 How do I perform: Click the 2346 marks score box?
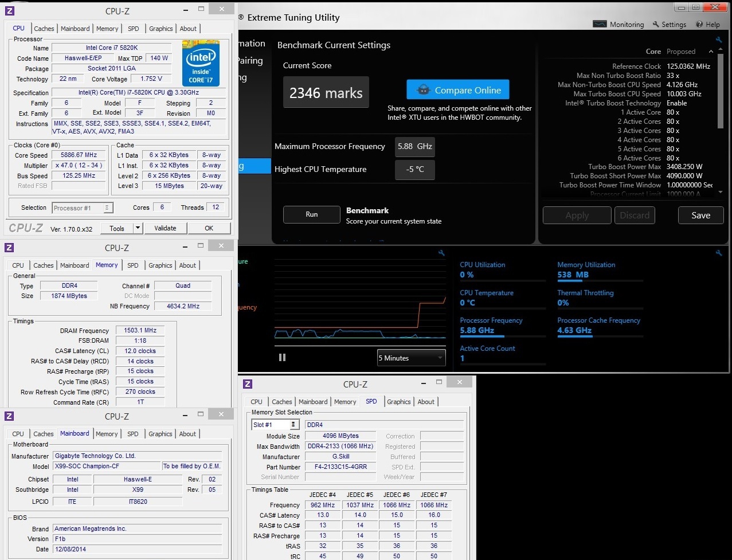[326, 92]
